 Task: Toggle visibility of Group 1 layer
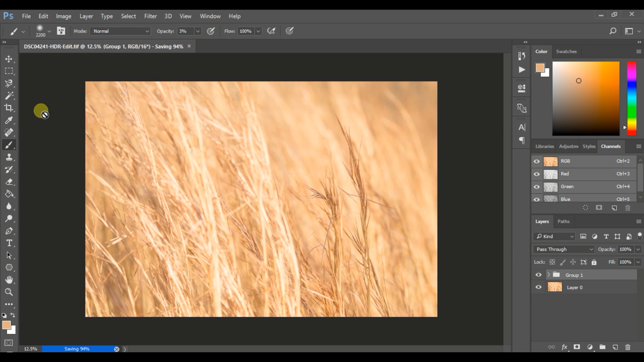click(539, 275)
